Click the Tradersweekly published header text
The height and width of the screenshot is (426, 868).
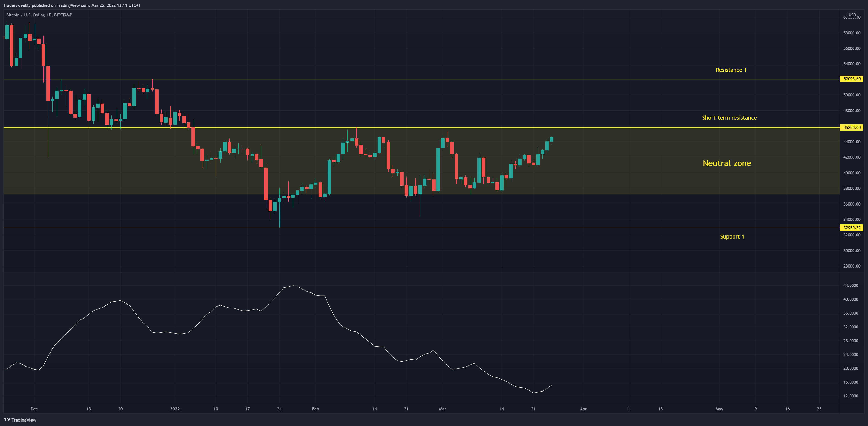point(72,5)
